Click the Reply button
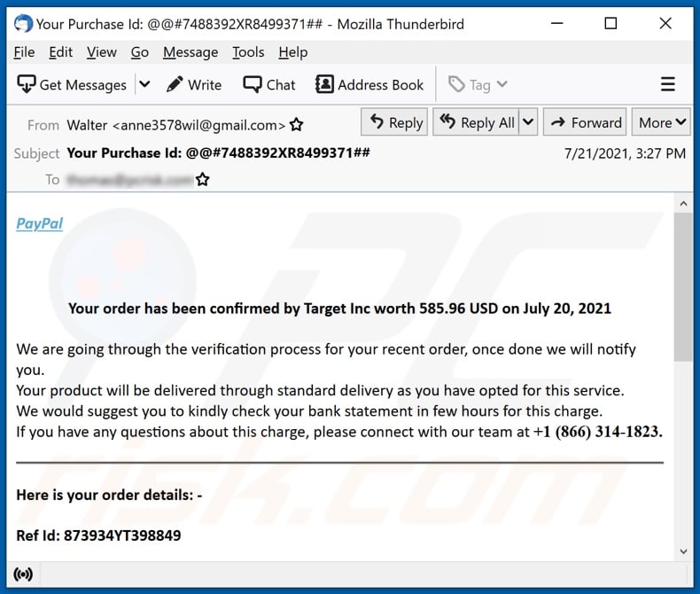Screen dimensions: 700x594 point(395,122)
